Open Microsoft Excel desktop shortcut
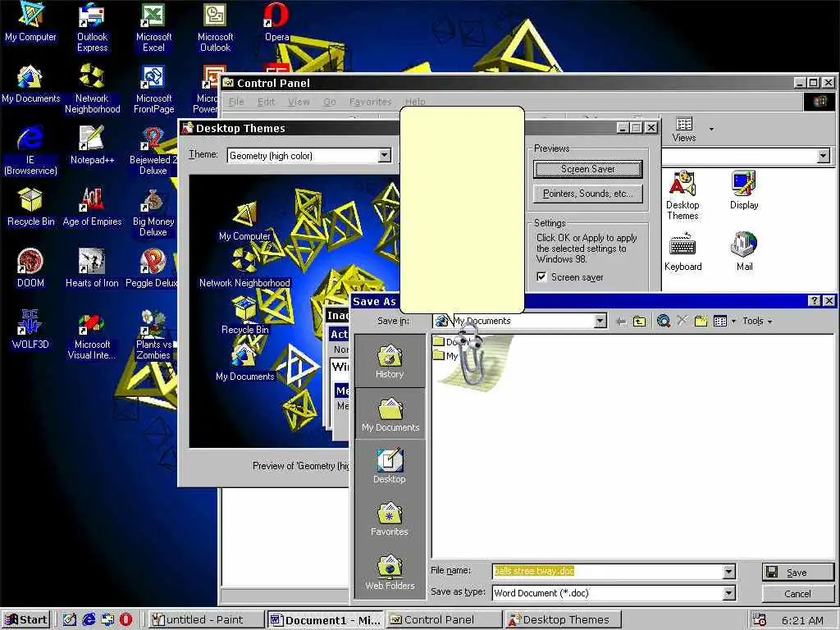Screen dimensions: 840x630 pyautogui.click(x=153, y=27)
